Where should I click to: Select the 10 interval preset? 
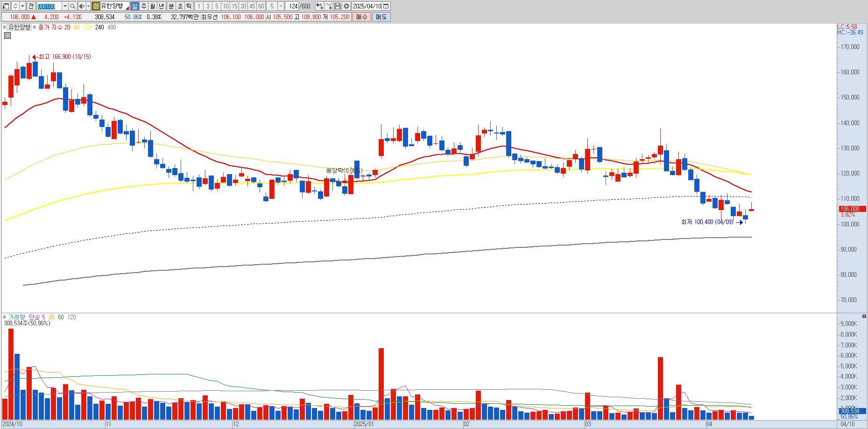(x=226, y=6)
